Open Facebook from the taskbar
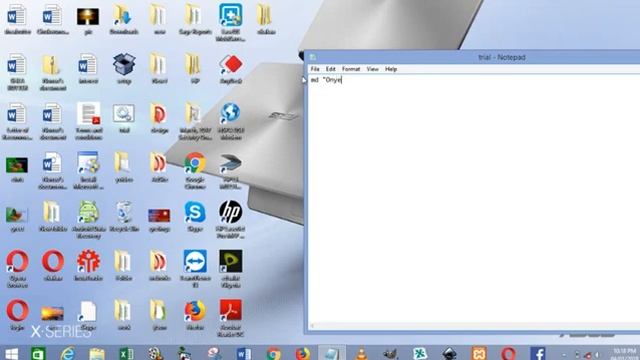This screenshot has height=360, width=640. point(538,353)
